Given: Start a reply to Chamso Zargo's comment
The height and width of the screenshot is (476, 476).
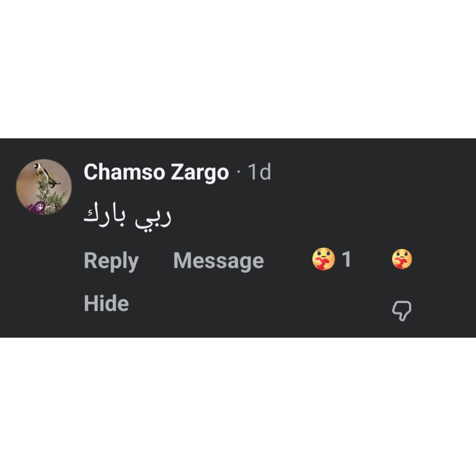Looking at the screenshot, I should pyautogui.click(x=111, y=261).
